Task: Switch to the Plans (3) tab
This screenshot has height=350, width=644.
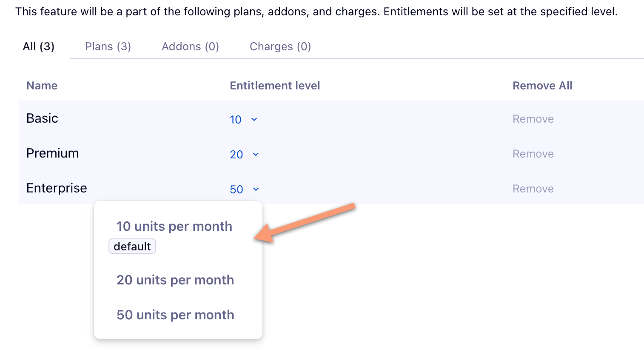Action: [108, 46]
